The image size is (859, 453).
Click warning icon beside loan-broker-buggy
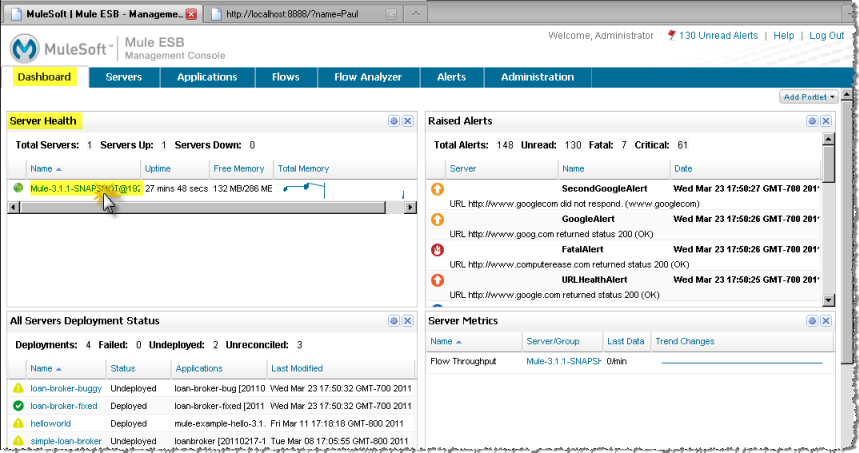18,387
